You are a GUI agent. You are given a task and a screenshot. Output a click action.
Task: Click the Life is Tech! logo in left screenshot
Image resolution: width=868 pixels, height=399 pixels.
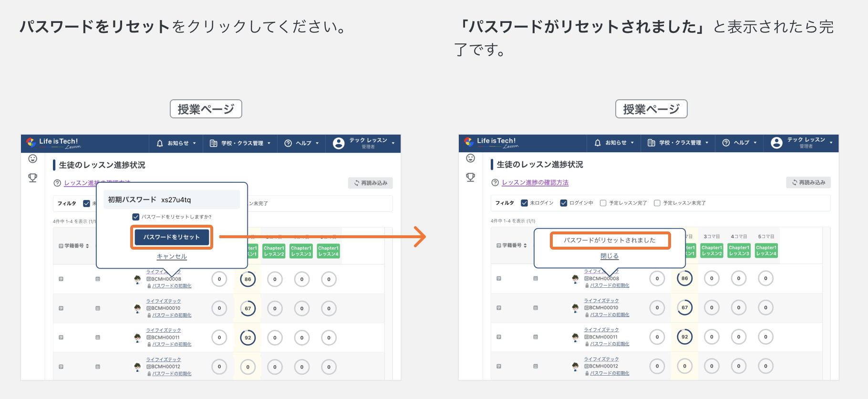[x=53, y=143]
